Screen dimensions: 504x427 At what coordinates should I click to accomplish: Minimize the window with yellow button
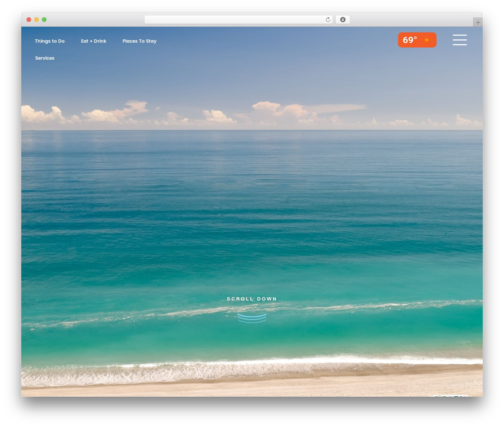[x=37, y=20]
